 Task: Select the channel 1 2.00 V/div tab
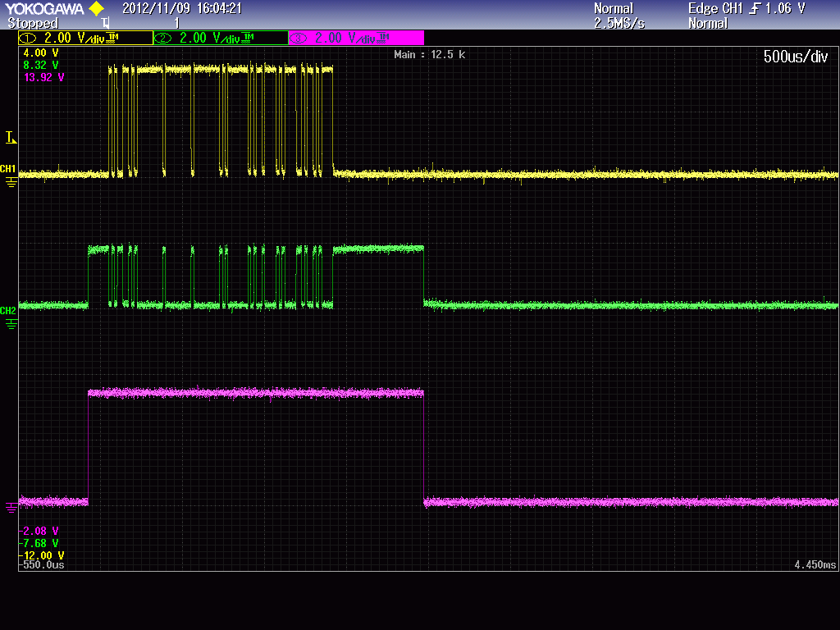pos(85,38)
